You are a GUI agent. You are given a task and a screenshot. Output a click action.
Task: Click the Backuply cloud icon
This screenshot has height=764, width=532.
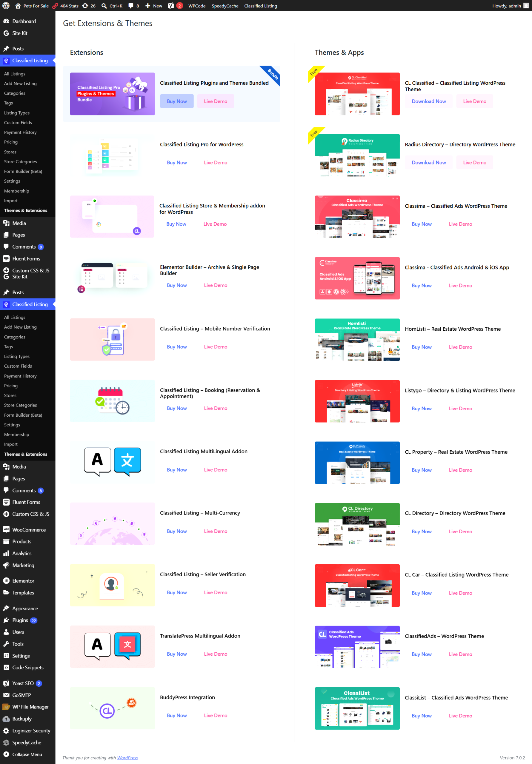(x=6, y=719)
